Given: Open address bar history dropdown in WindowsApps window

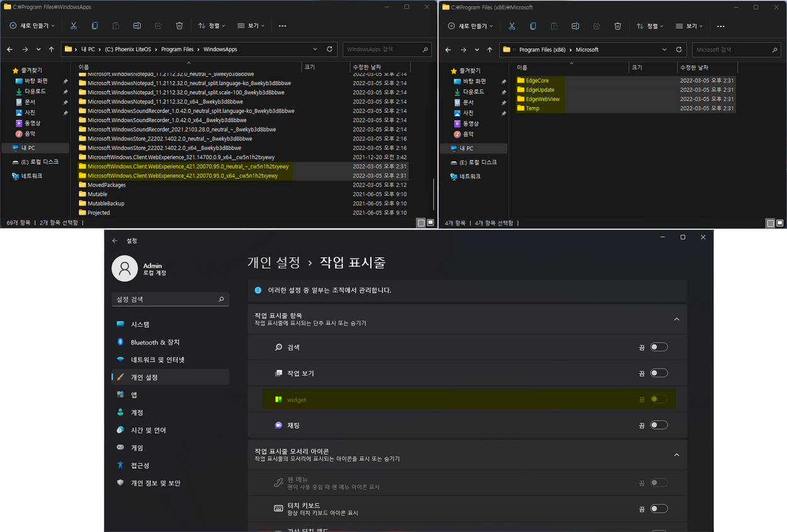Looking at the screenshot, I should 316,49.
